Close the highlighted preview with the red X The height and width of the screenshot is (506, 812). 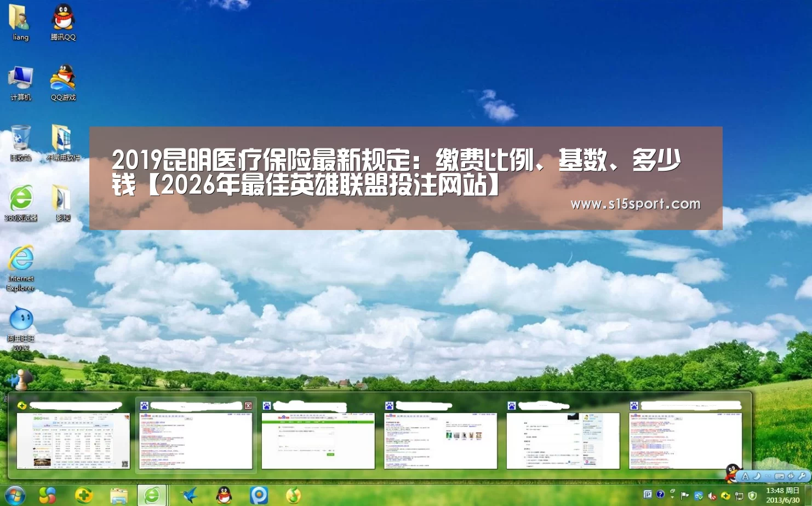coord(248,406)
